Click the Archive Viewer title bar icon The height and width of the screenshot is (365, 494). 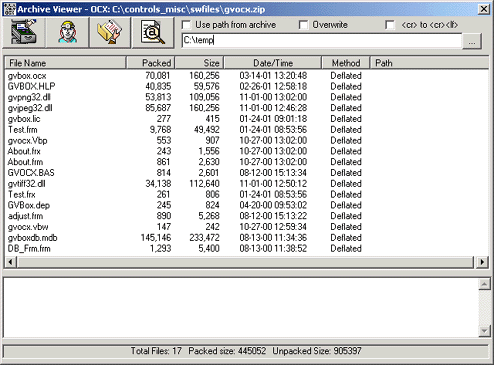[9, 9]
